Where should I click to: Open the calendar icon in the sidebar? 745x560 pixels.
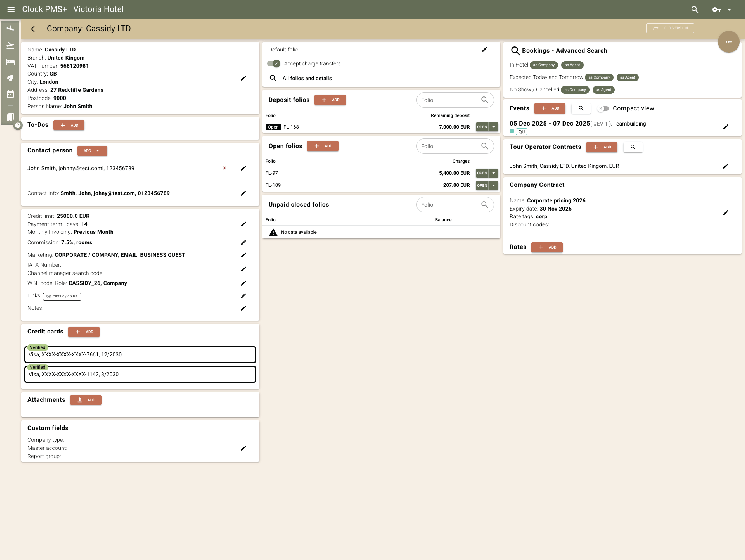tap(10, 95)
